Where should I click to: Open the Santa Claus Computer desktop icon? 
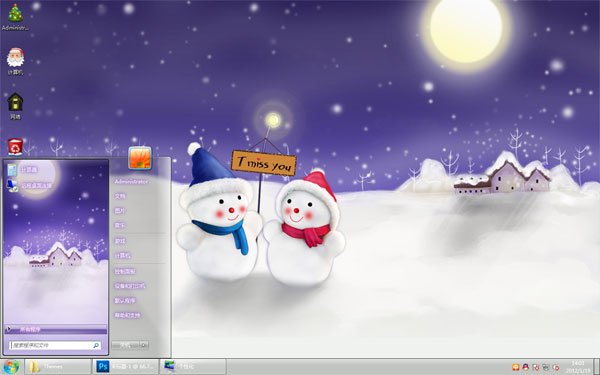15,61
